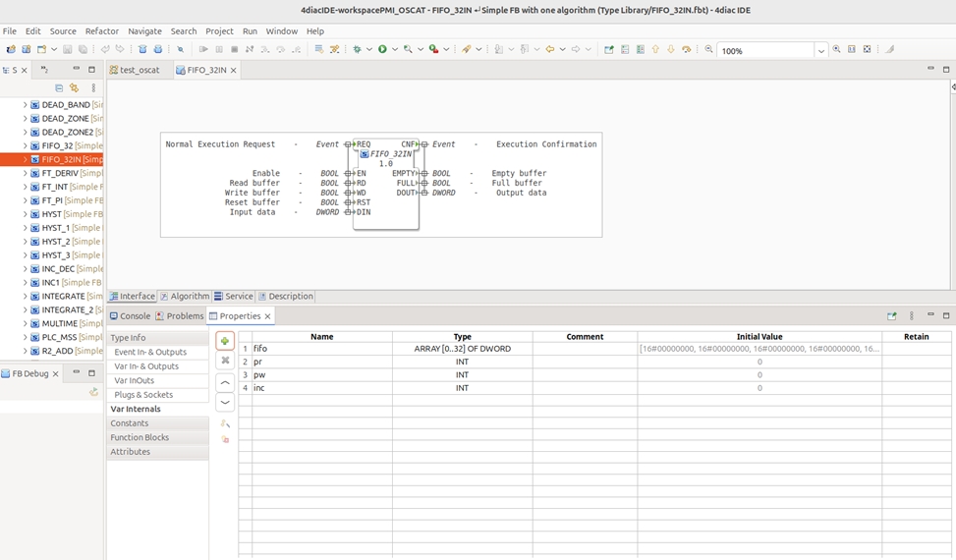Click Retain cell for the fifo variable
The height and width of the screenshot is (560, 956).
coord(917,349)
